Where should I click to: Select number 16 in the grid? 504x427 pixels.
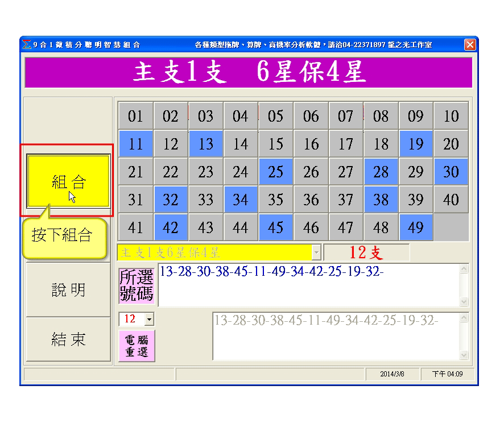pyautogui.click(x=311, y=144)
